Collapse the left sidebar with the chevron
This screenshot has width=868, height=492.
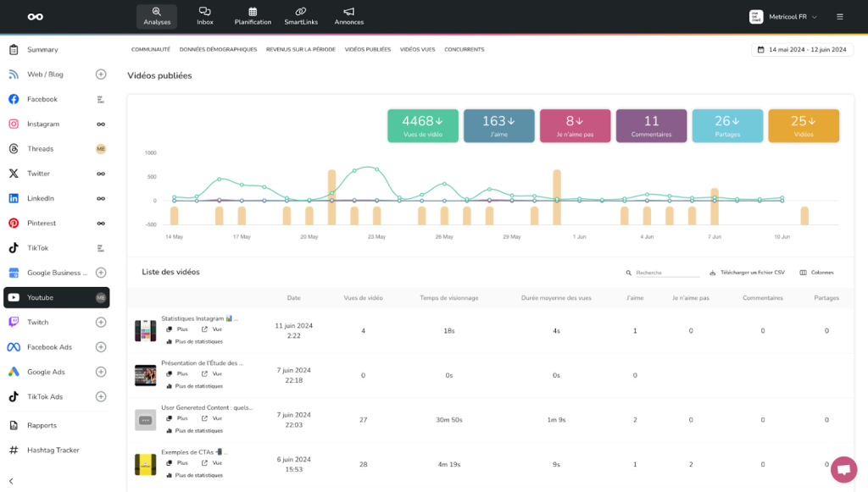click(x=12, y=480)
